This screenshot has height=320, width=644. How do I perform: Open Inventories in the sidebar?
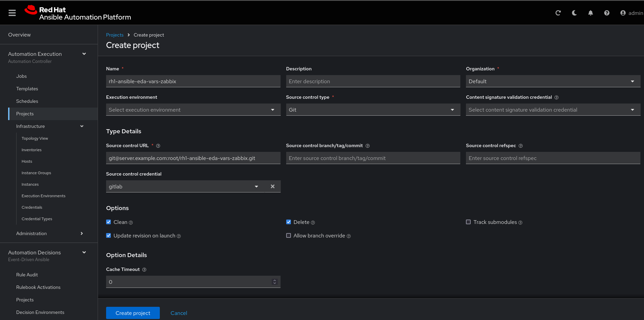(31, 150)
